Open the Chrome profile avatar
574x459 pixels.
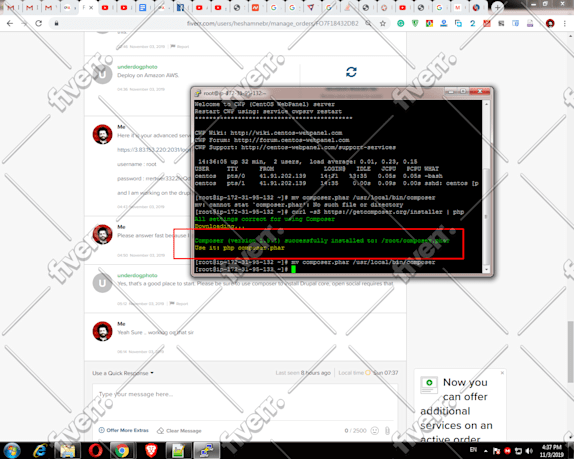(550, 23)
